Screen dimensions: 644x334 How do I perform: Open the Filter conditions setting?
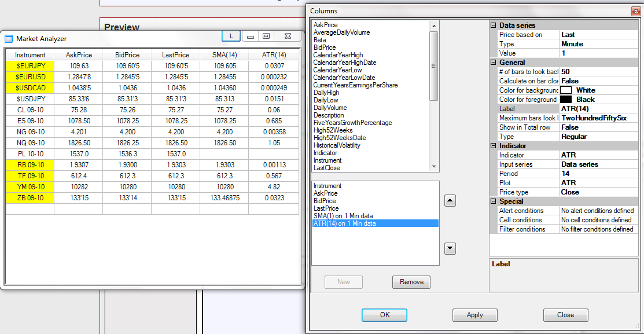point(599,229)
